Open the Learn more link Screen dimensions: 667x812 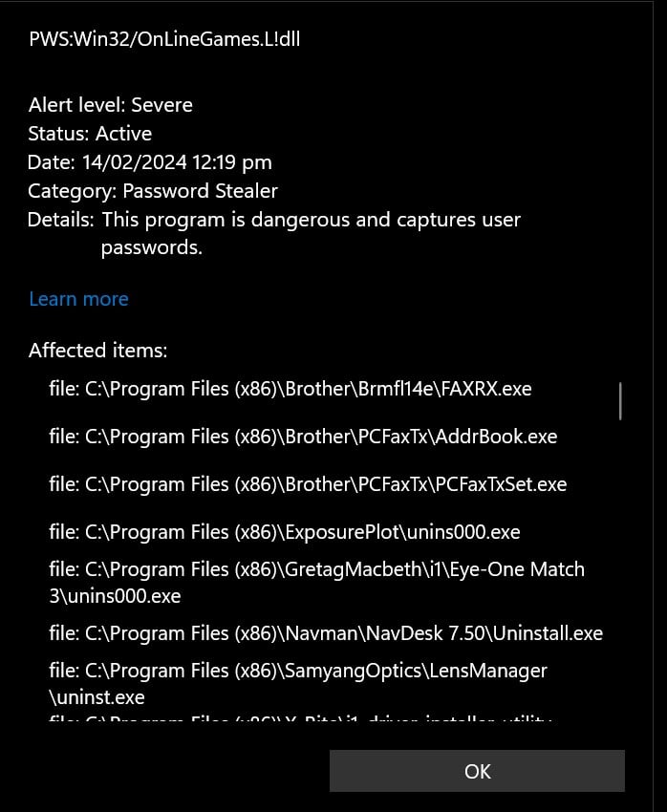click(x=78, y=299)
